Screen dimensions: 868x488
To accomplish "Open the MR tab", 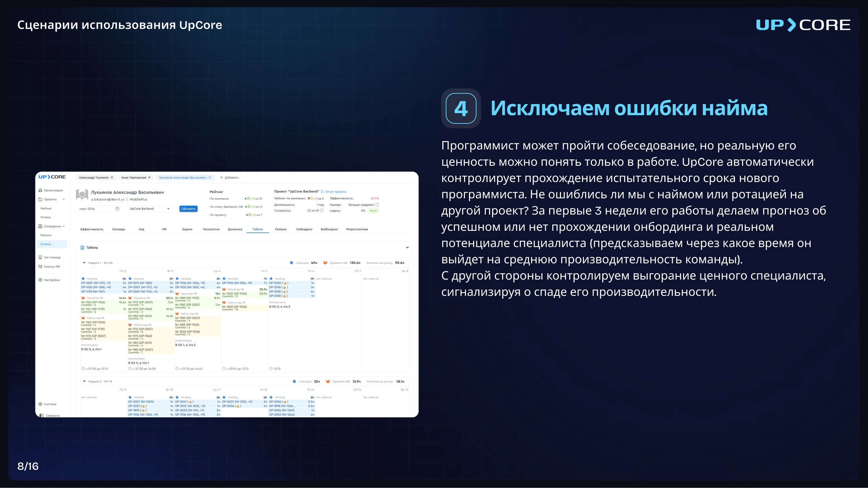I will [165, 229].
